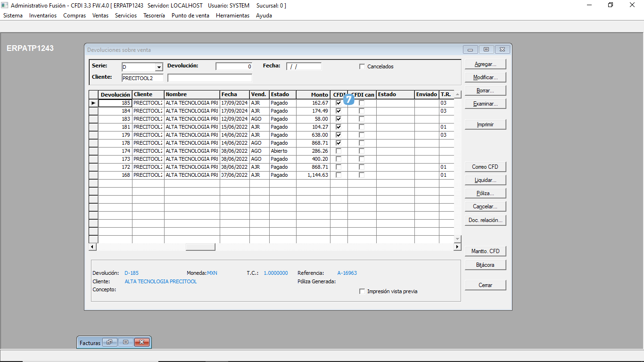Click the Póliza button
This screenshot has width=644, height=362.
pos(485,193)
